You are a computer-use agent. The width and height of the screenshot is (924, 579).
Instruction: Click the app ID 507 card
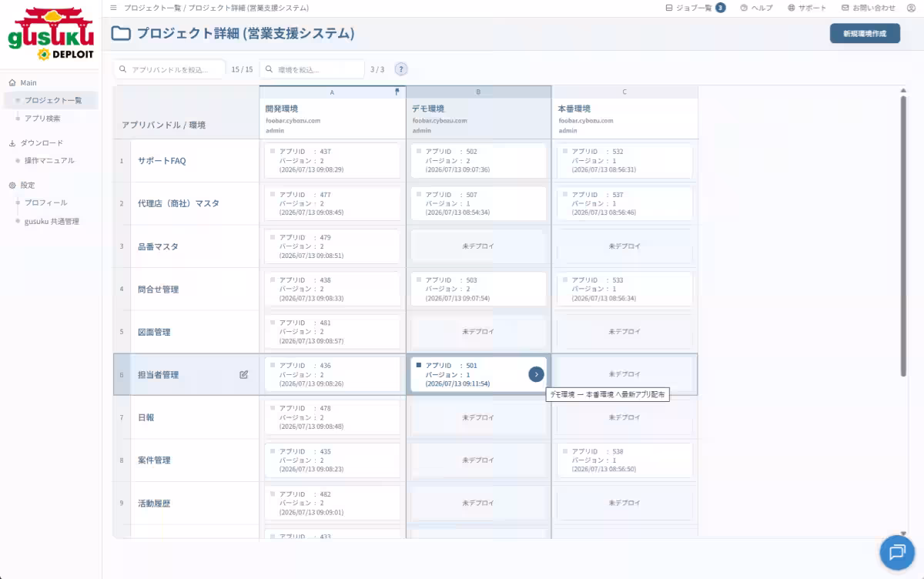(x=478, y=203)
